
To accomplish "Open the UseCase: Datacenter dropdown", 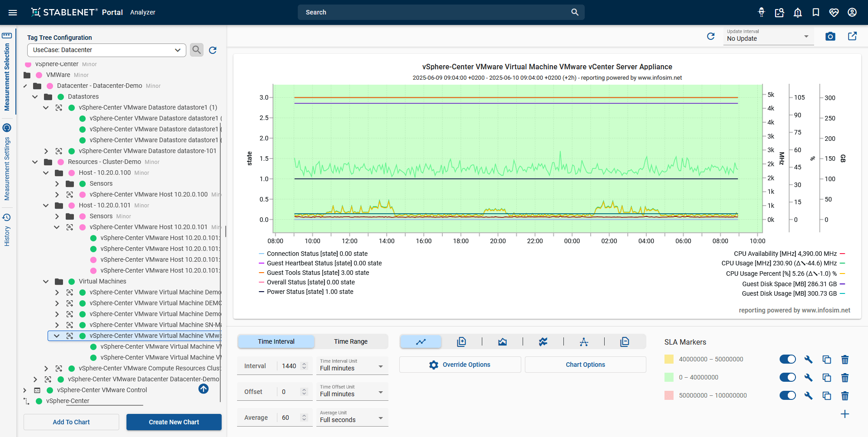I will tap(107, 50).
